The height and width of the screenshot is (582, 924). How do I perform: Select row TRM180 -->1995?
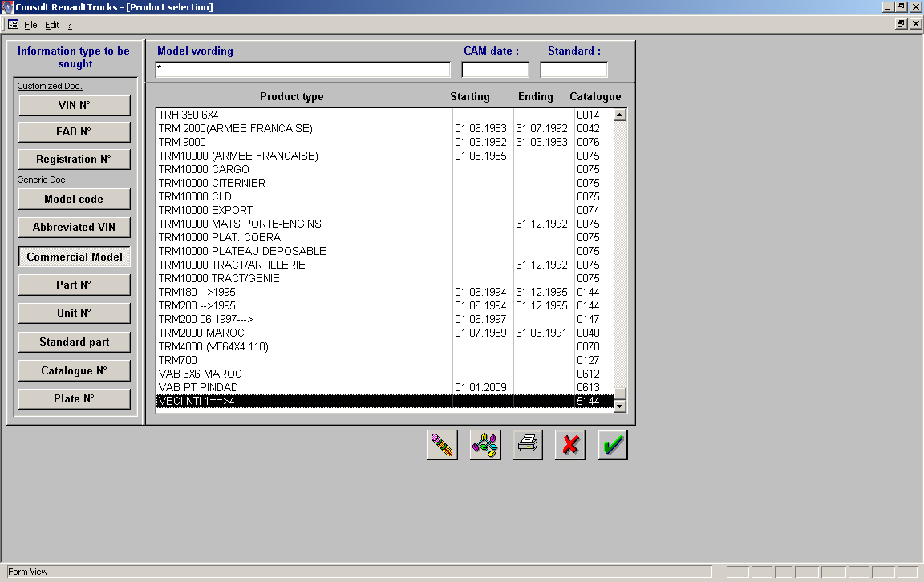tap(385, 292)
